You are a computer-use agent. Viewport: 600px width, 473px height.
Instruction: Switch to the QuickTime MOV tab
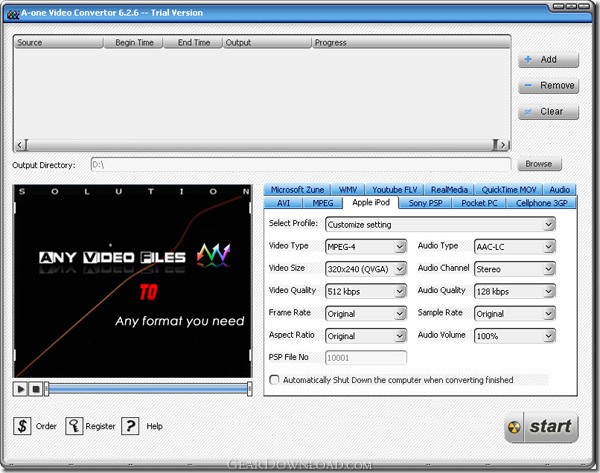509,189
